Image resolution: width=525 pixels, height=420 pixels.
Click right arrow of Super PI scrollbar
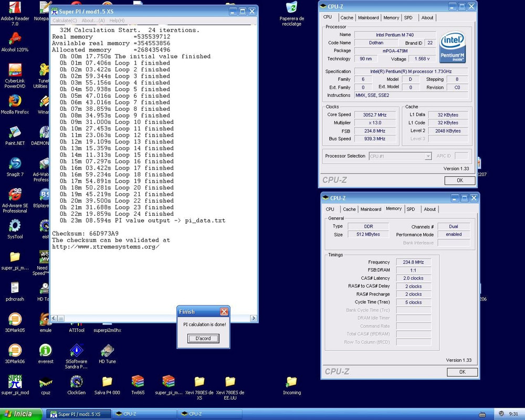coord(254,319)
